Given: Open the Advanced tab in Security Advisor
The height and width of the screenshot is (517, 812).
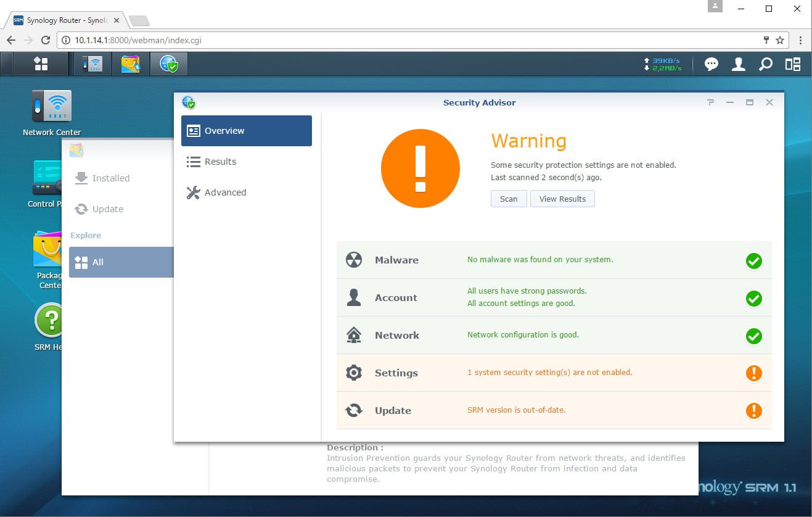Looking at the screenshot, I should [247, 192].
